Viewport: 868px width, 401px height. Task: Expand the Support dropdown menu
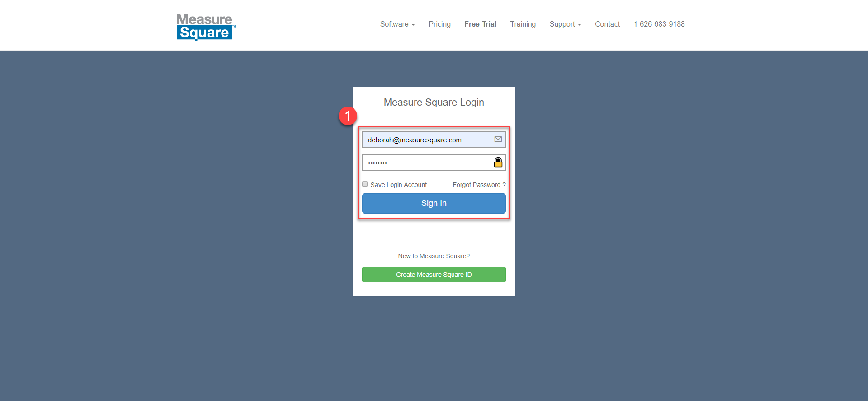565,24
